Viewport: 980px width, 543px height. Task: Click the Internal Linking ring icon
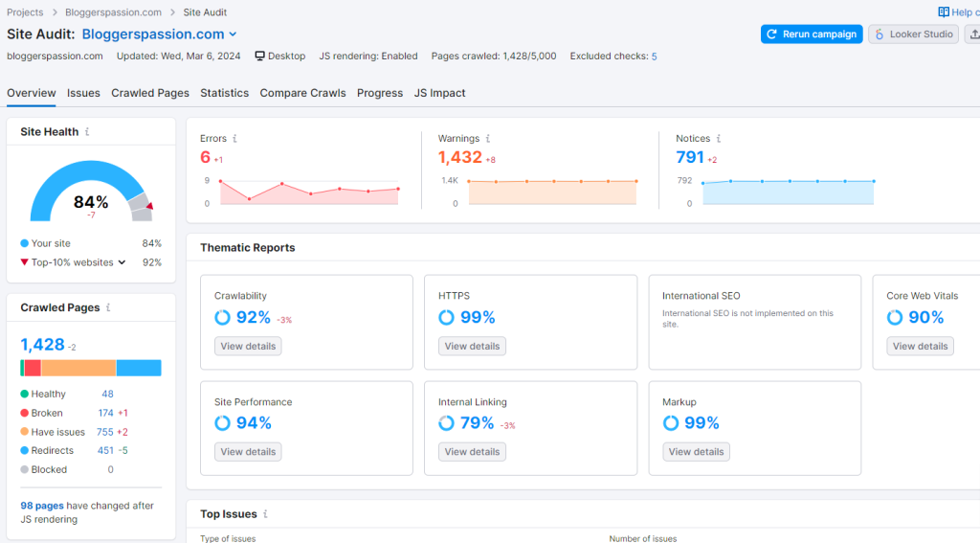coord(446,423)
